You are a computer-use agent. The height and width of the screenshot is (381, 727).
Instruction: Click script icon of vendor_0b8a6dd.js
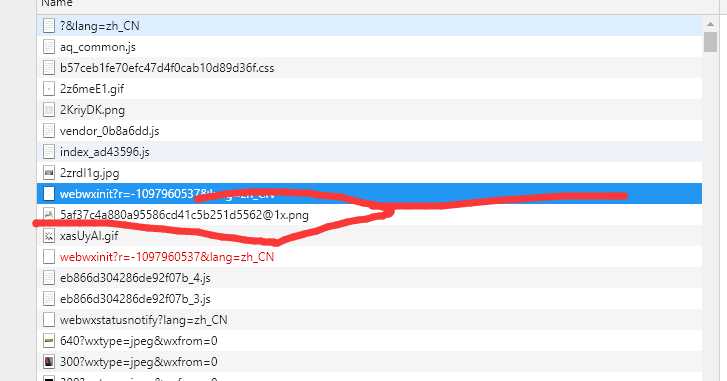pos(49,131)
